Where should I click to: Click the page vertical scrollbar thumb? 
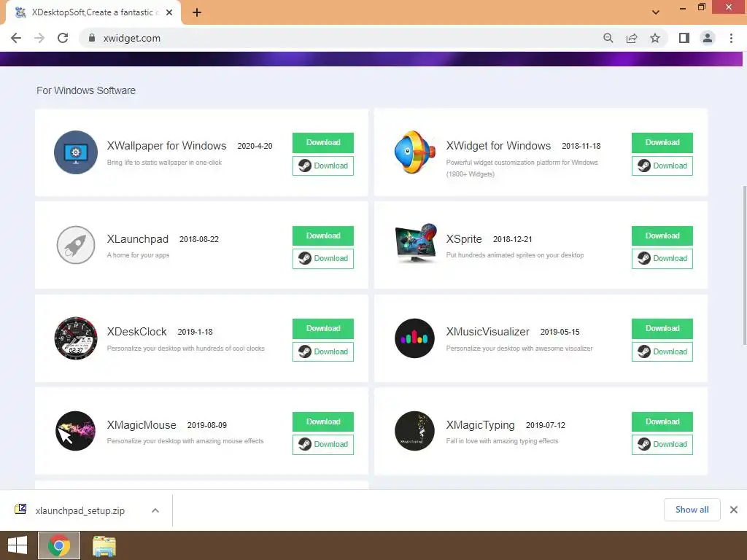[x=744, y=265]
